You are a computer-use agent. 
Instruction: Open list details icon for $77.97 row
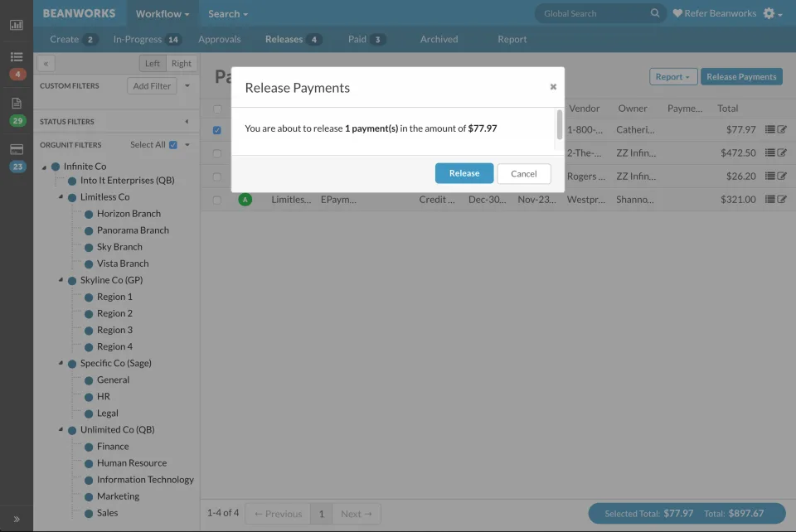(769, 129)
